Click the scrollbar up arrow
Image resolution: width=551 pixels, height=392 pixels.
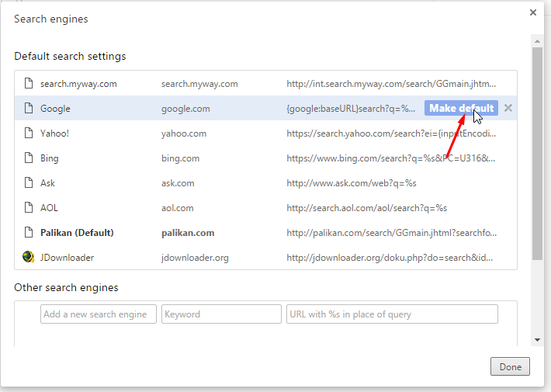[537, 41]
